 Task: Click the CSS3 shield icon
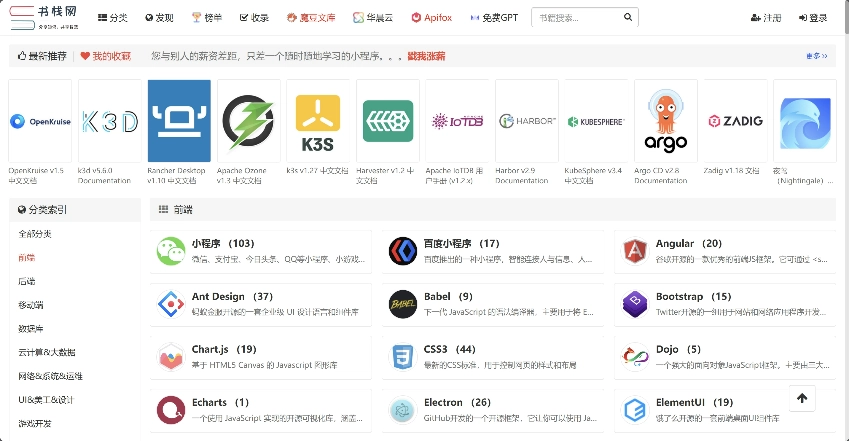click(x=403, y=357)
